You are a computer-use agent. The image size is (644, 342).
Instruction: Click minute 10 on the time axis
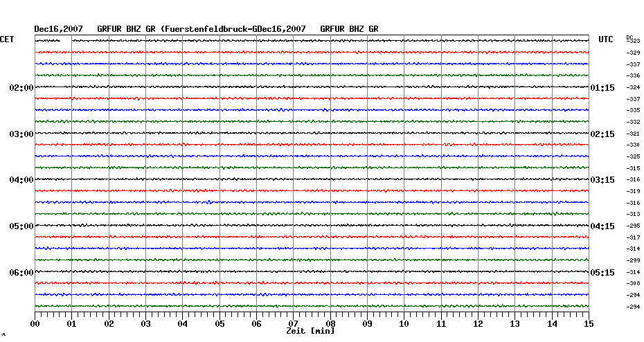pos(404,323)
